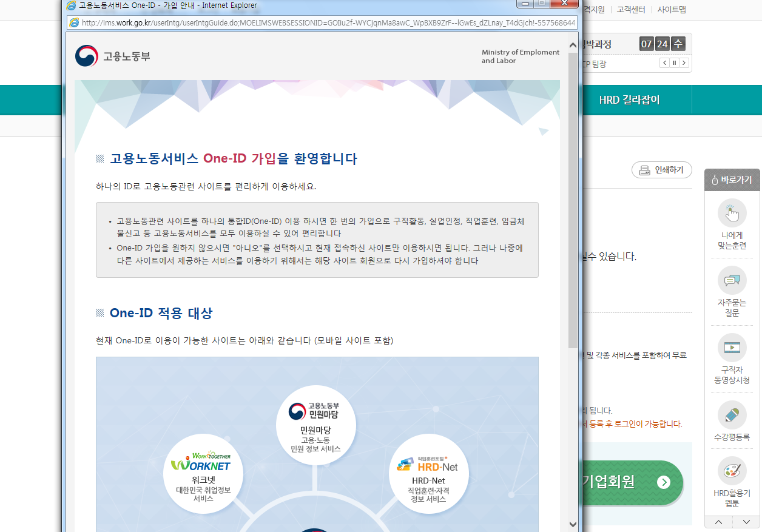Image resolution: width=762 pixels, height=532 pixels.
Task: Click the printer icon on 인쇄하기 button
Action: 644,170
